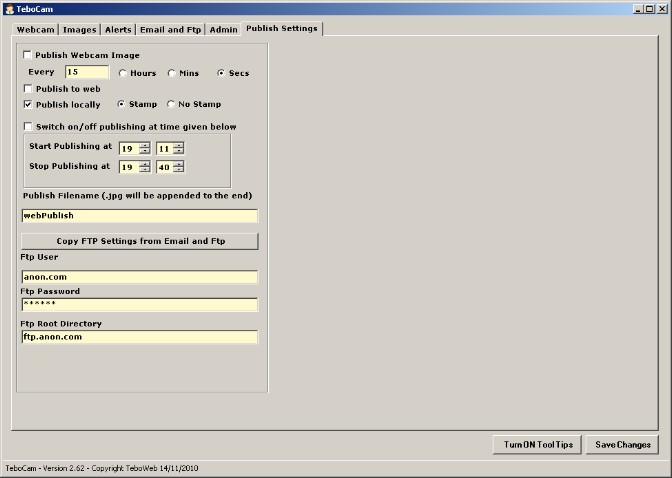
Task: Click the Stop Publishing minute field showing 40
Action: click(x=165, y=167)
